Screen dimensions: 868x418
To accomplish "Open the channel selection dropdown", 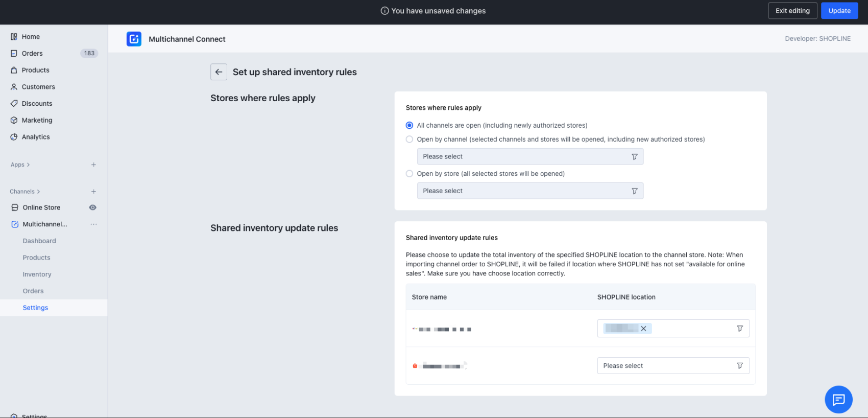I will point(529,156).
